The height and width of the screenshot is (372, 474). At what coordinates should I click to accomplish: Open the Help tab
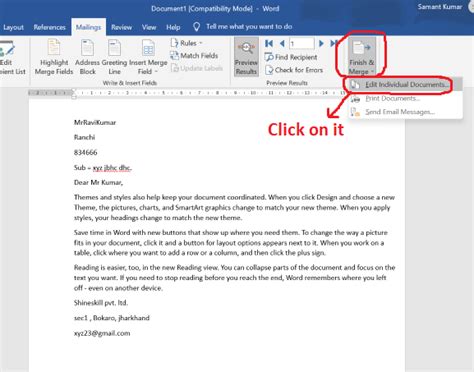173,27
